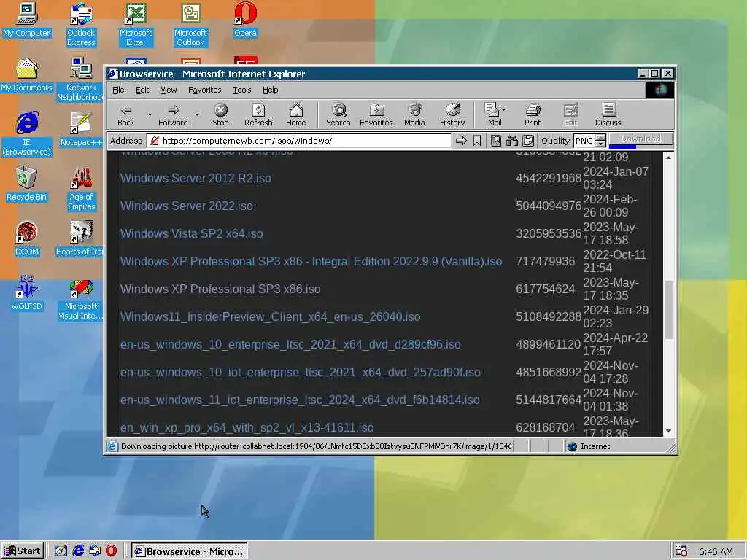Screen dimensions: 747x560
Task: Click the Download button
Action: pos(640,140)
